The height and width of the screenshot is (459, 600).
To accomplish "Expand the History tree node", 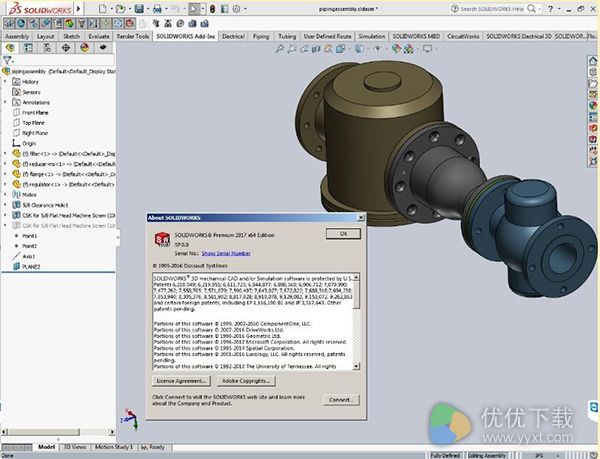I will click(5, 81).
